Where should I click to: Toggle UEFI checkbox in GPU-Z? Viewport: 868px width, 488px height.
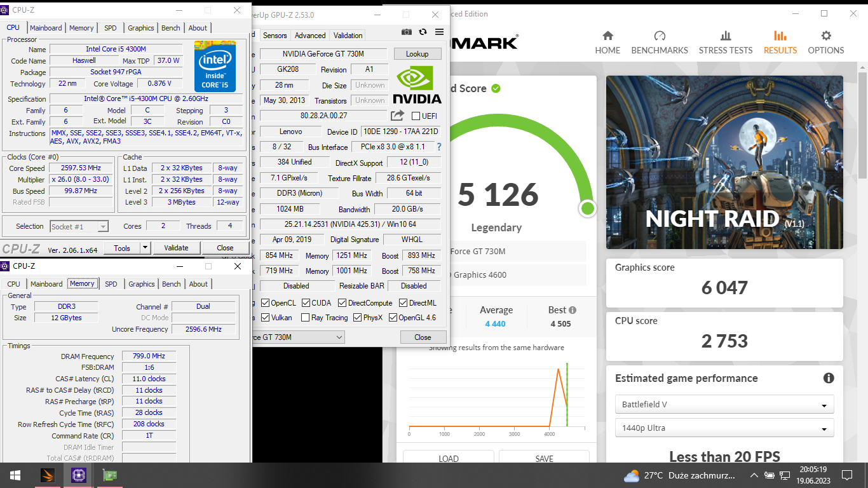416,116
